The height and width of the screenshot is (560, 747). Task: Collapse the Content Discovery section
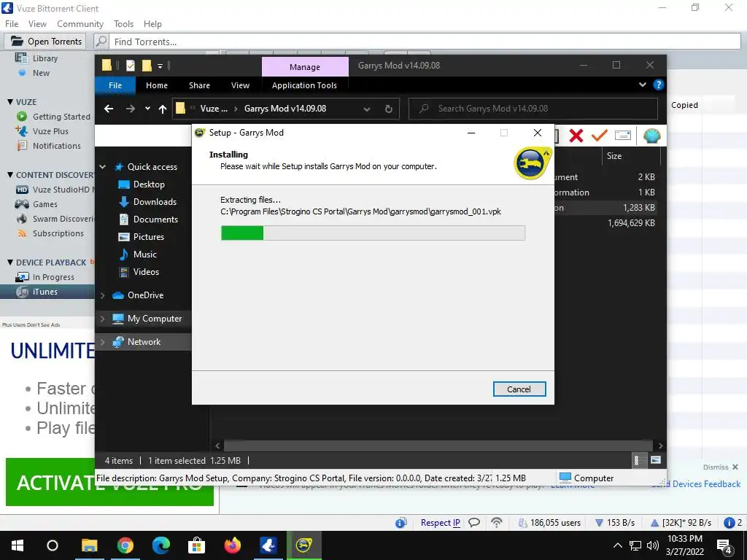[x=10, y=175]
